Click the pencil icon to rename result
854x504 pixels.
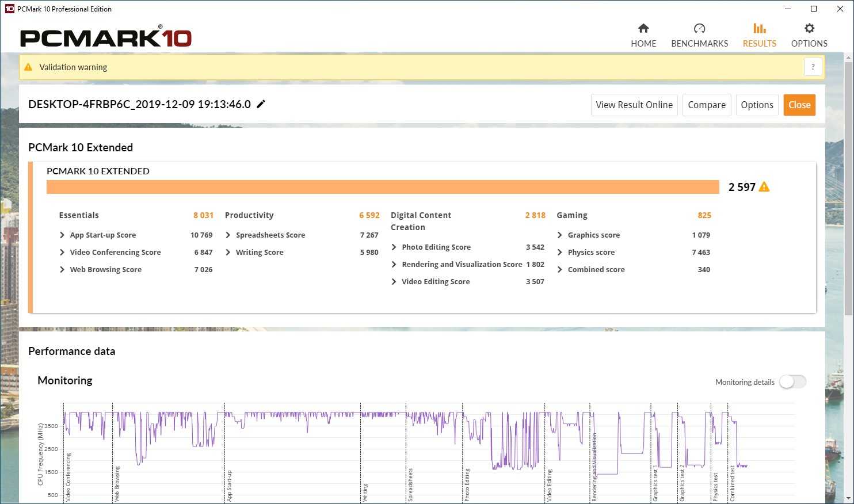pos(261,104)
